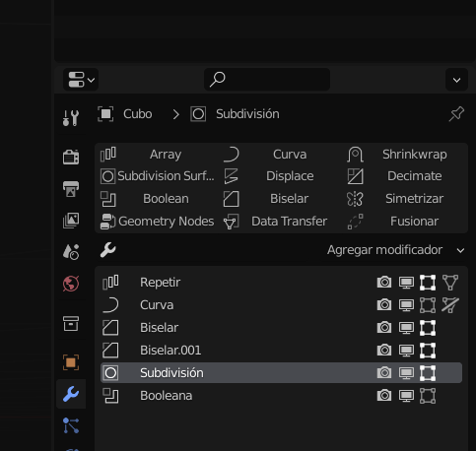Toggle viewport display for Repetir
Screen dimensions: 476x451
[x=406, y=283]
